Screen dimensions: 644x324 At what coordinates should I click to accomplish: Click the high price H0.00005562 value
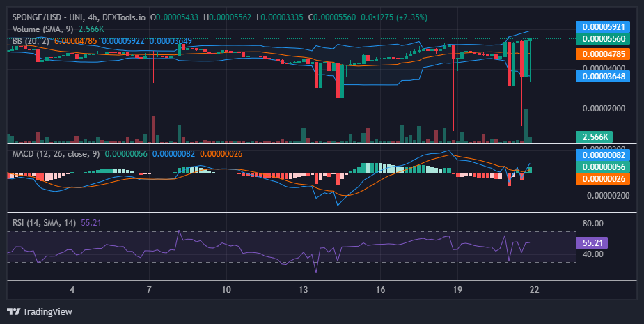tap(227, 17)
